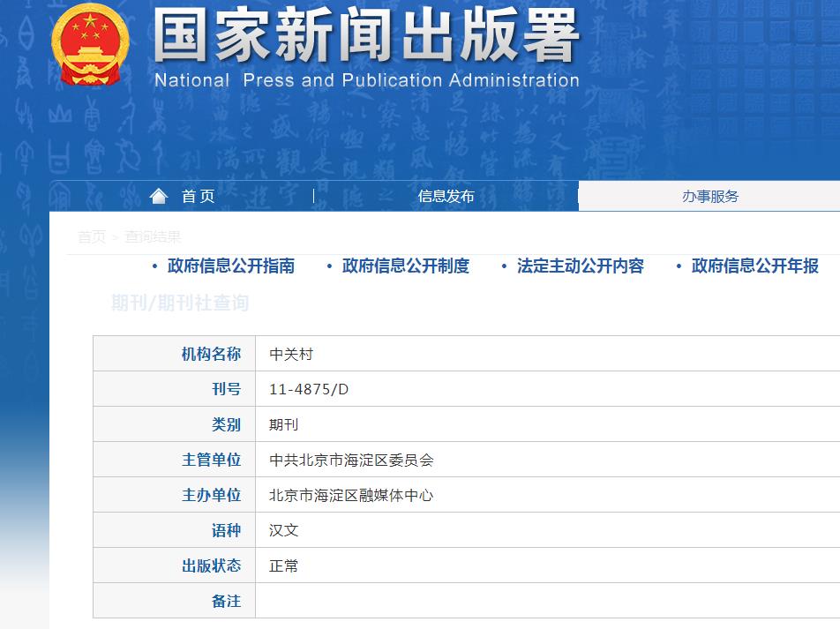This screenshot has height=629, width=840.
Task: Select the home house icon in navigation bar
Action: pos(159,195)
